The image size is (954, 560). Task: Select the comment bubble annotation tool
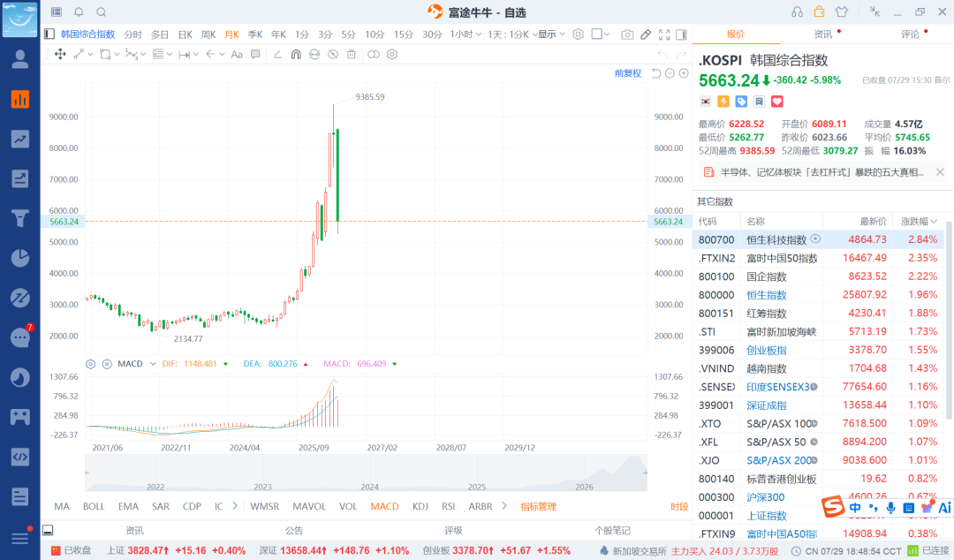point(255,54)
